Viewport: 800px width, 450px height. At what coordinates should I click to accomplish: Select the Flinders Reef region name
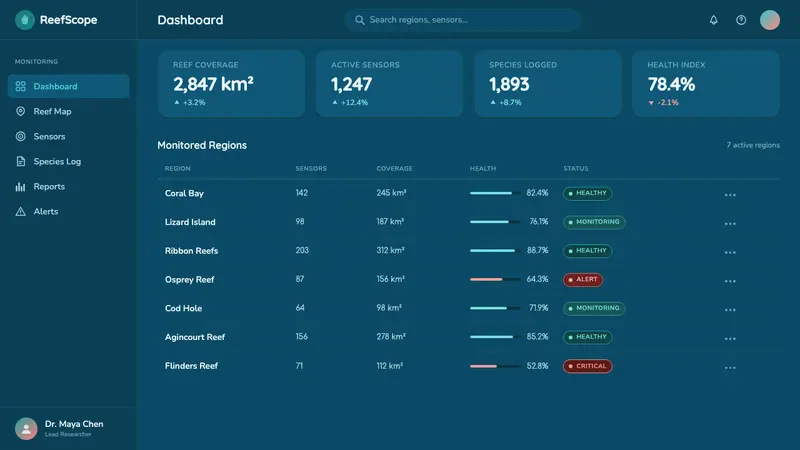point(191,366)
